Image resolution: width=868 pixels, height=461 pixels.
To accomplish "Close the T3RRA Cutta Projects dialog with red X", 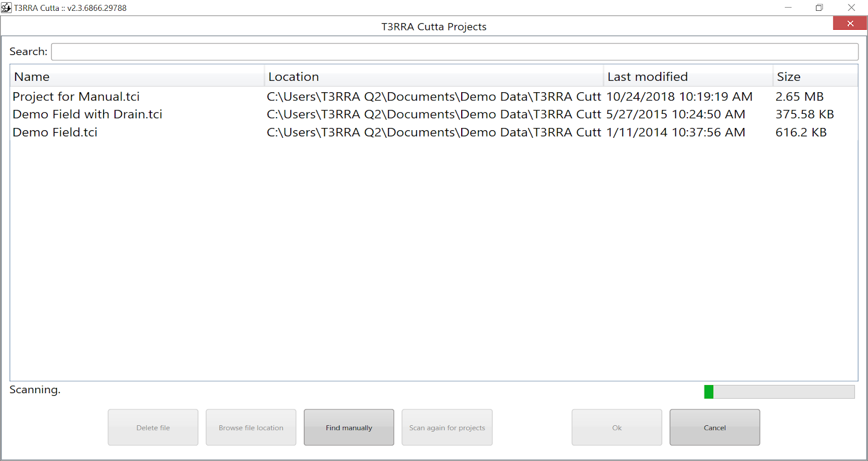I will pos(850,23).
